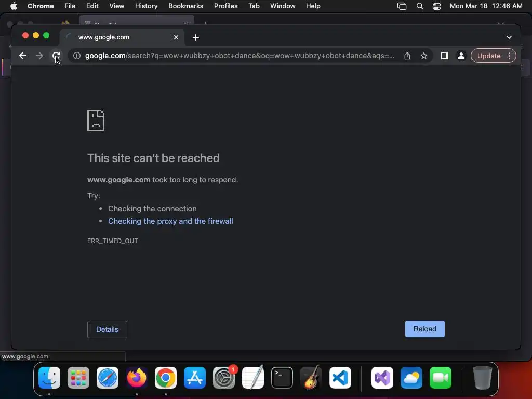
Task: Open the Trash in the Dock
Action: (483, 378)
